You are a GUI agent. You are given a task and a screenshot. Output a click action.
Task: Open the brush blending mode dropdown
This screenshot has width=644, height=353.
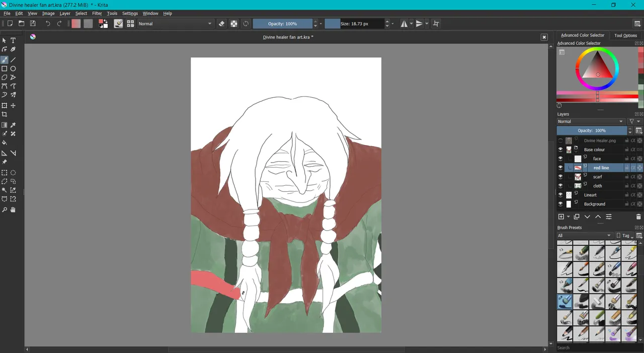[176, 24]
